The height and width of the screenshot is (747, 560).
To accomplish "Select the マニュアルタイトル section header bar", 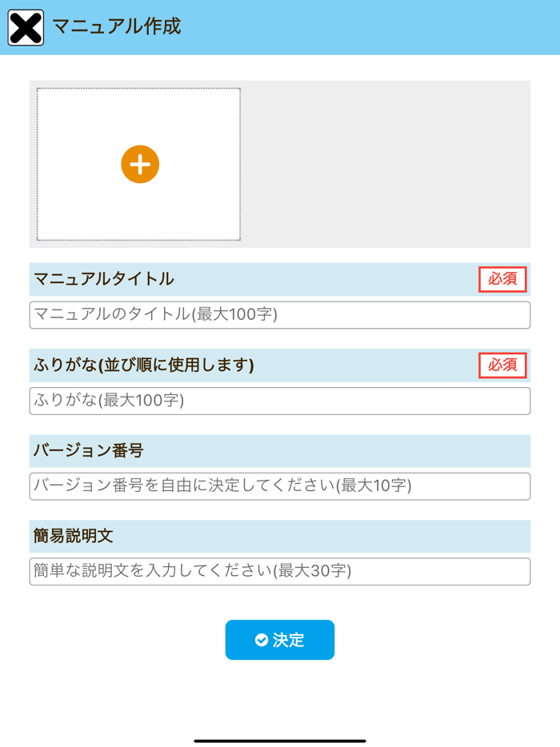I will 279,280.
